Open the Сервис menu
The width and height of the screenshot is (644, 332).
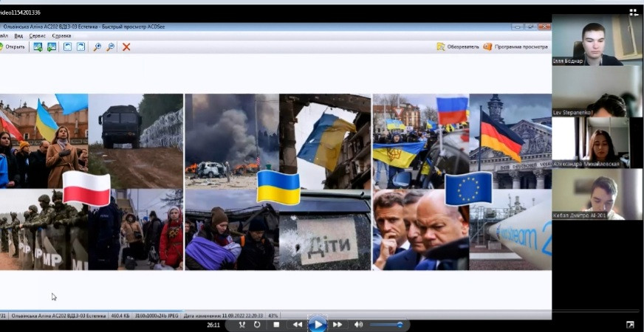pos(37,35)
